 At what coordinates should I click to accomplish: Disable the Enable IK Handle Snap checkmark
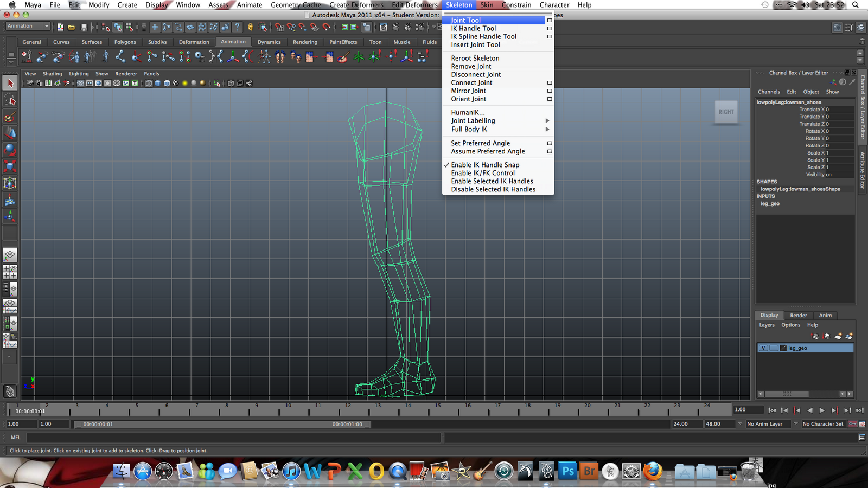(x=484, y=165)
